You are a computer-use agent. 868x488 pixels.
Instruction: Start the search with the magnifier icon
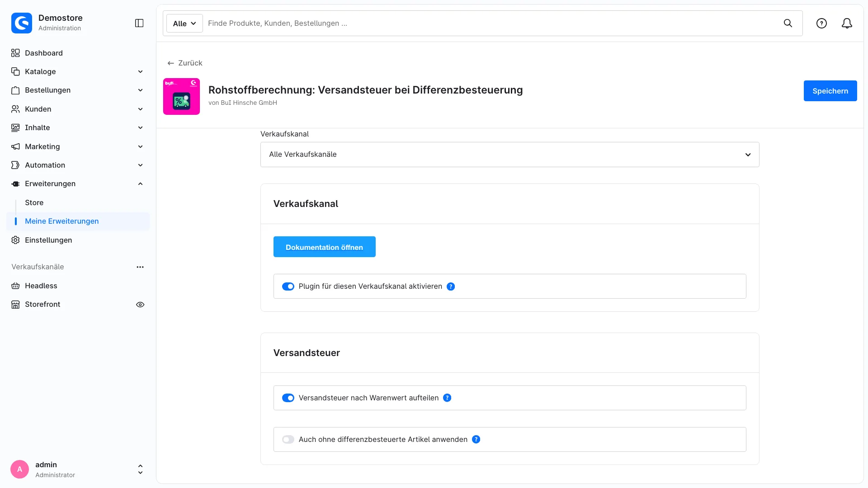pos(788,23)
